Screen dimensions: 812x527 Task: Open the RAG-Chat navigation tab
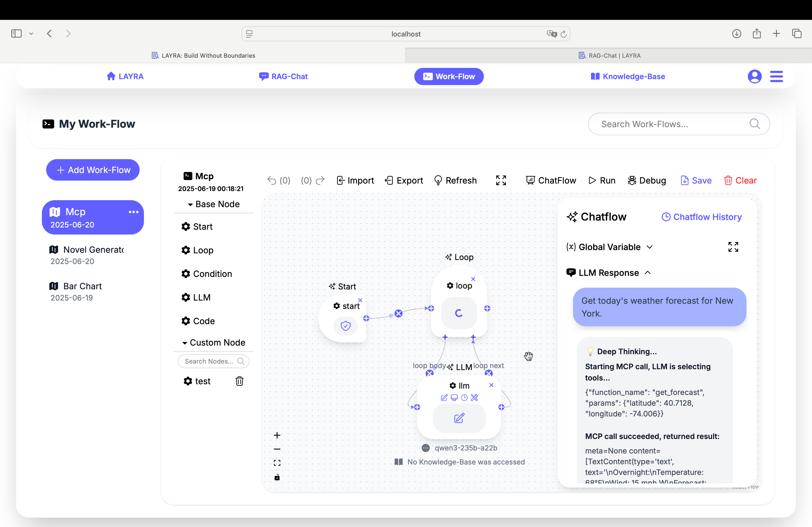point(283,76)
